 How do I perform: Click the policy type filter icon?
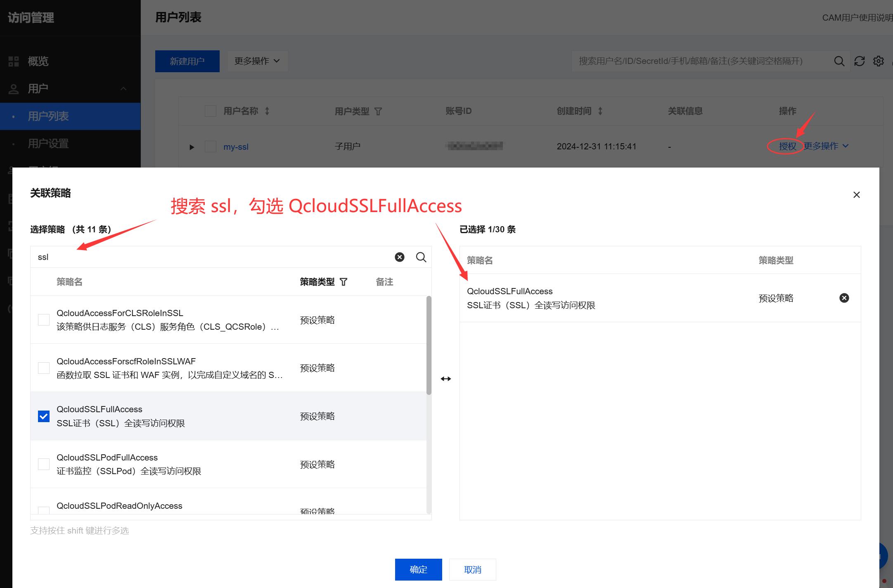pyautogui.click(x=343, y=282)
